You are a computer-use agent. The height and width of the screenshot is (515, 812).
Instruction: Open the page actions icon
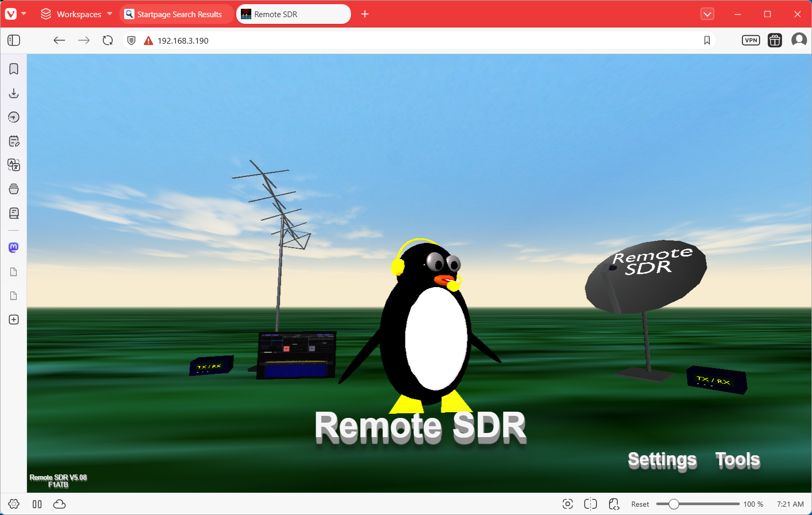pos(614,504)
